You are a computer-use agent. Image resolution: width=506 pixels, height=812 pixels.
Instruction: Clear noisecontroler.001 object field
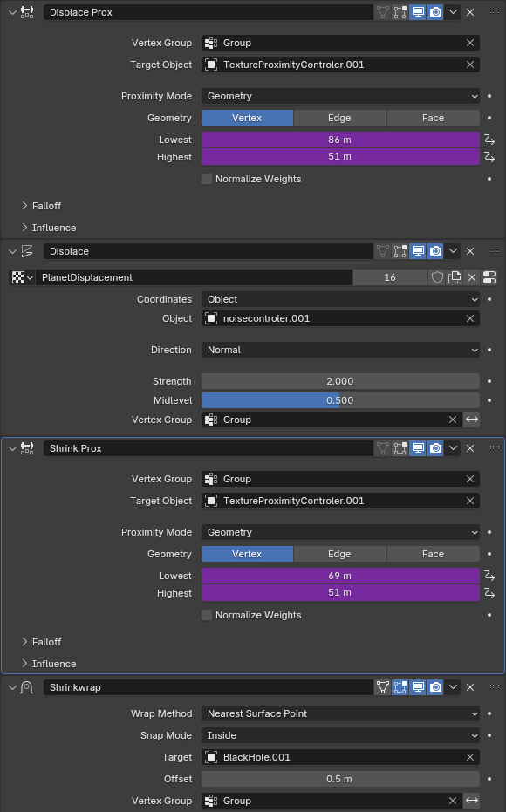pos(469,318)
